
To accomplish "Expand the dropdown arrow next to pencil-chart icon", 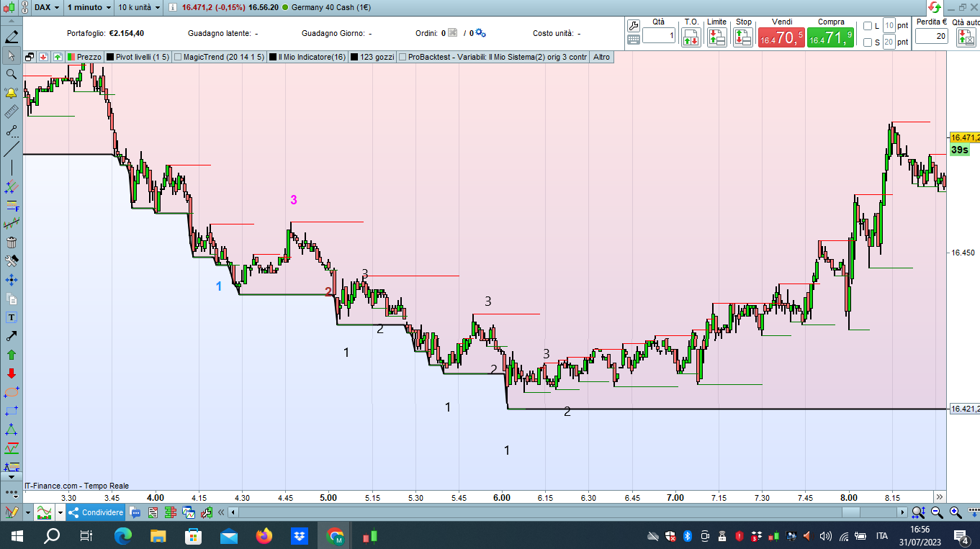I will coord(27,512).
